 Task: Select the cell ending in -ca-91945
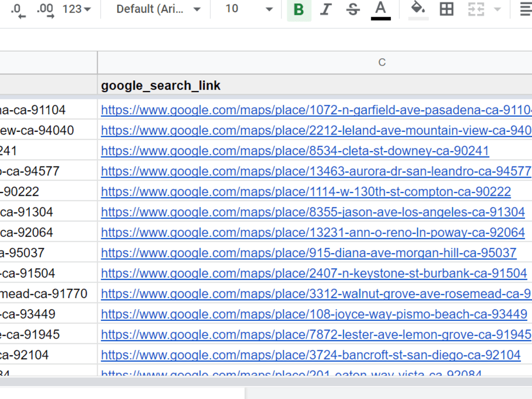tap(48, 334)
